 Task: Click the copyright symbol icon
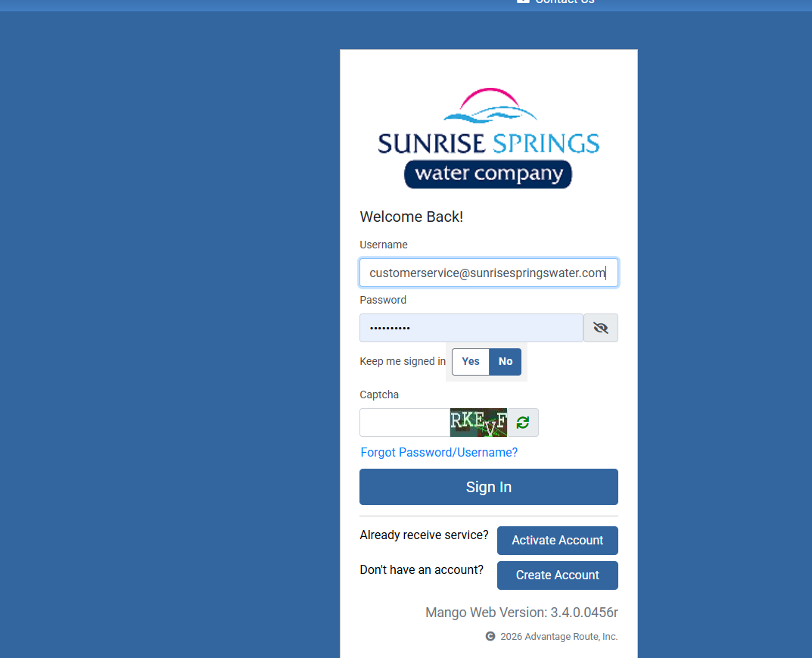pos(490,637)
